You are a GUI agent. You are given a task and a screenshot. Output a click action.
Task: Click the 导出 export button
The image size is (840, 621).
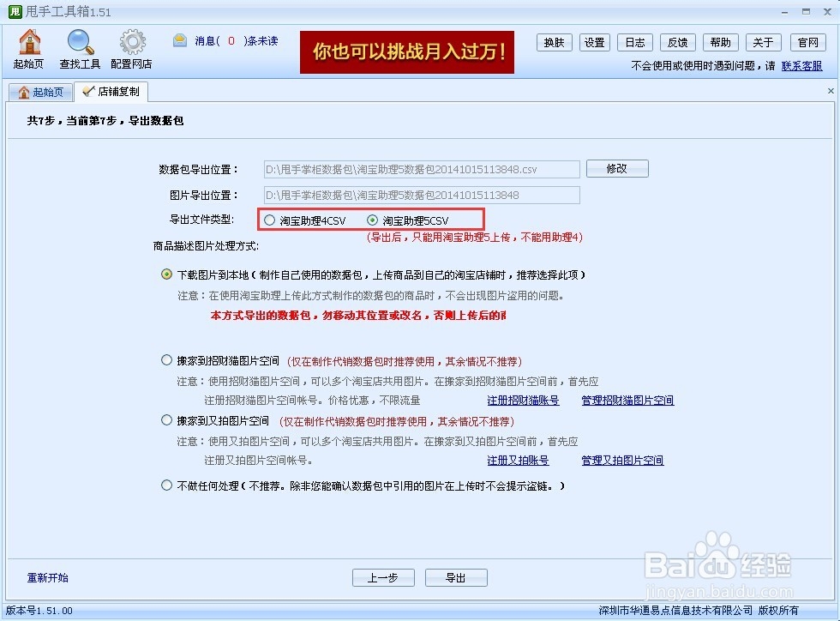tap(456, 577)
